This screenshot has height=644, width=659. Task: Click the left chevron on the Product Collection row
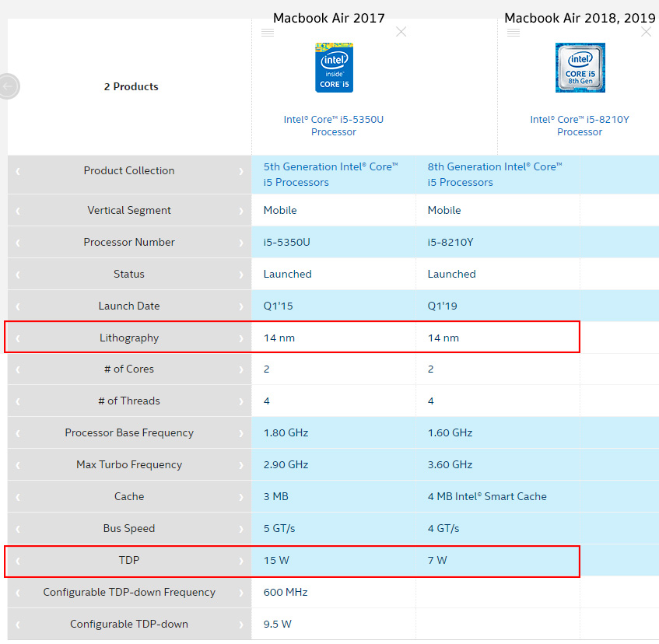coord(18,171)
